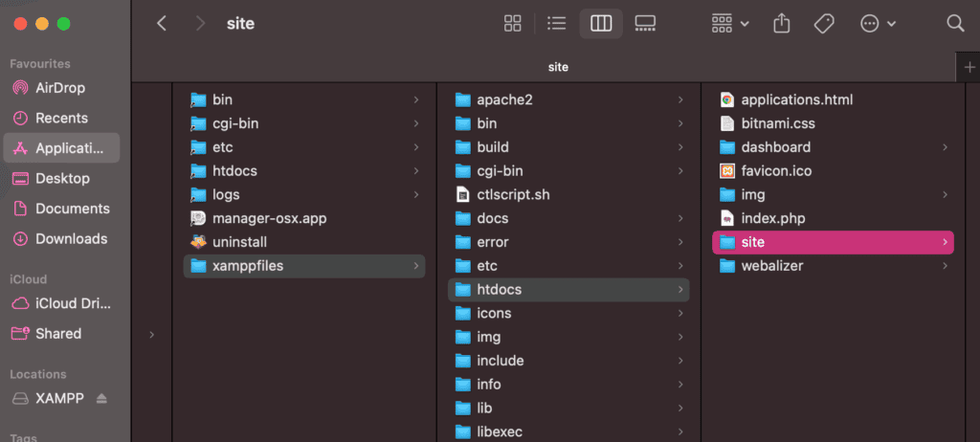Click the Tags icon in toolbar
The height and width of the screenshot is (442, 980).
(824, 24)
